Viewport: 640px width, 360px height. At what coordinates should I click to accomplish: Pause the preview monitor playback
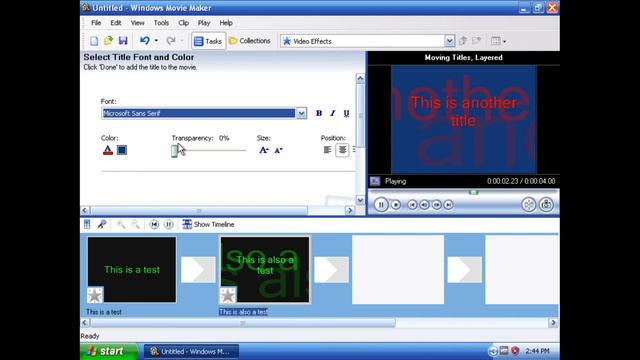381,204
